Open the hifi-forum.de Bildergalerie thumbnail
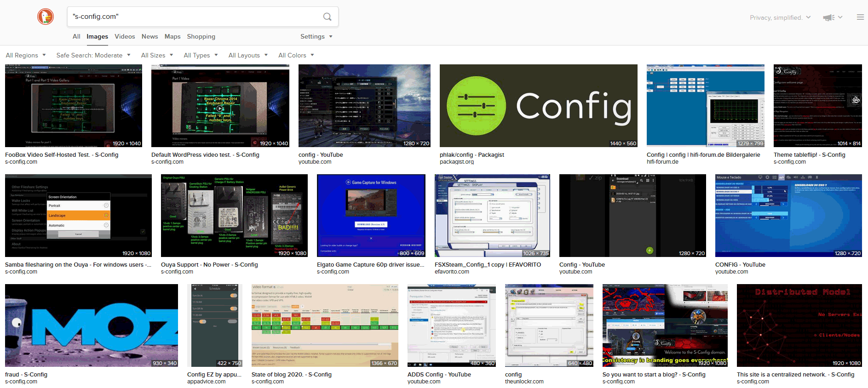The image size is (868, 388). [706, 106]
